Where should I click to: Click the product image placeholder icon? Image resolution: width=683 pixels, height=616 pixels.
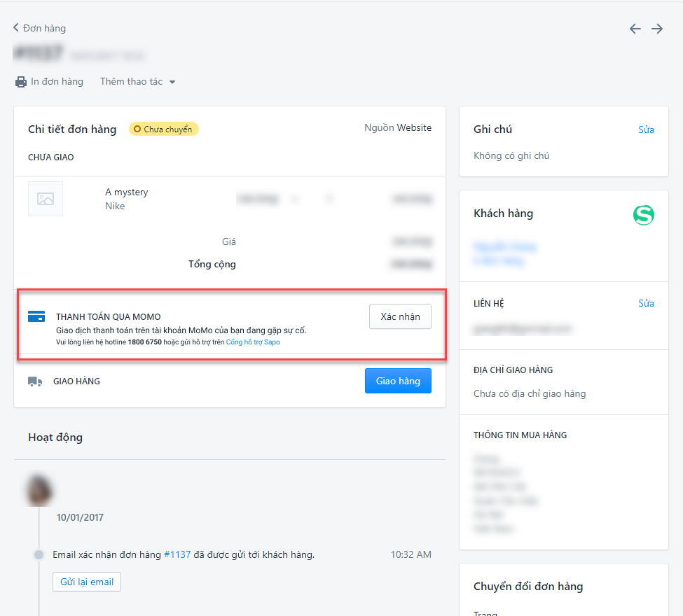click(45, 198)
